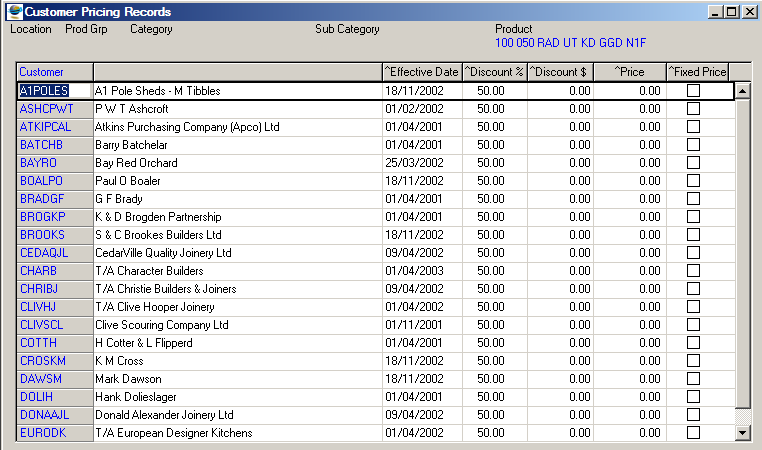Viewport: 762px width, 450px height.
Task: Sort by the Fixed Price column header
Action: (x=697, y=72)
